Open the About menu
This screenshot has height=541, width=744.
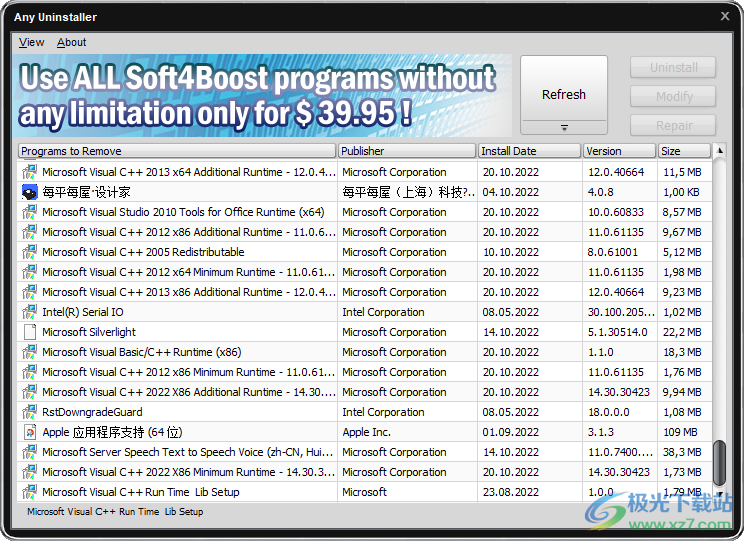coord(72,42)
